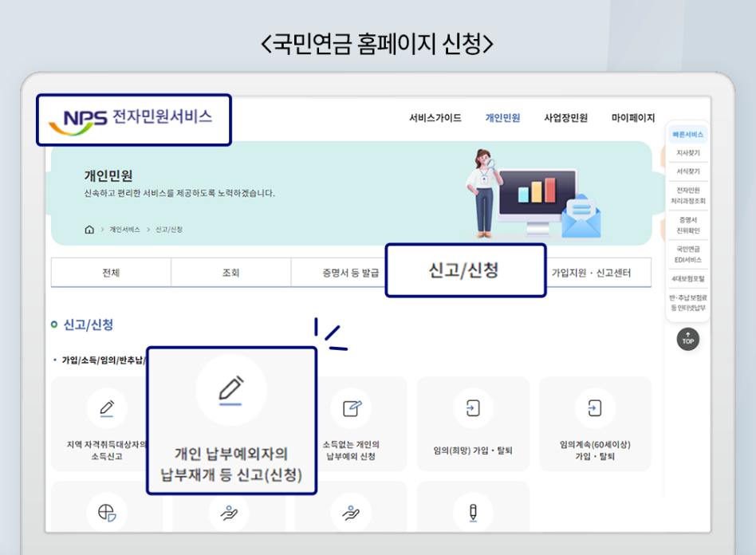Screen dimensions: 756x555
Task: Open the 서비스가이드 menu
Action: tap(435, 118)
